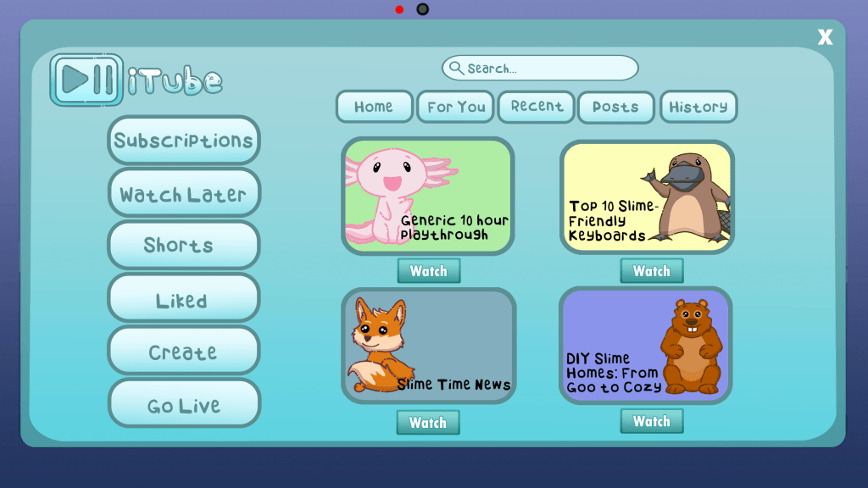This screenshot has height=488, width=868.
Task: Close the iTube window with X
Action: coord(825,37)
